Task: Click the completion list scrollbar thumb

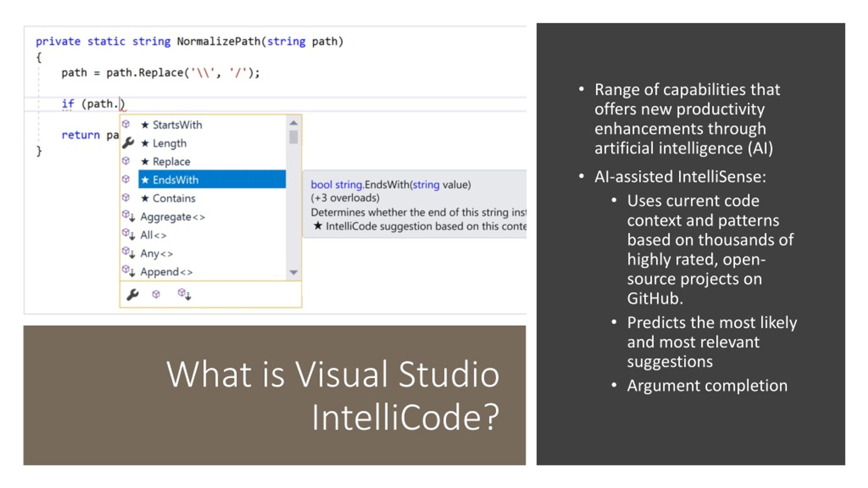Action: coord(294,137)
